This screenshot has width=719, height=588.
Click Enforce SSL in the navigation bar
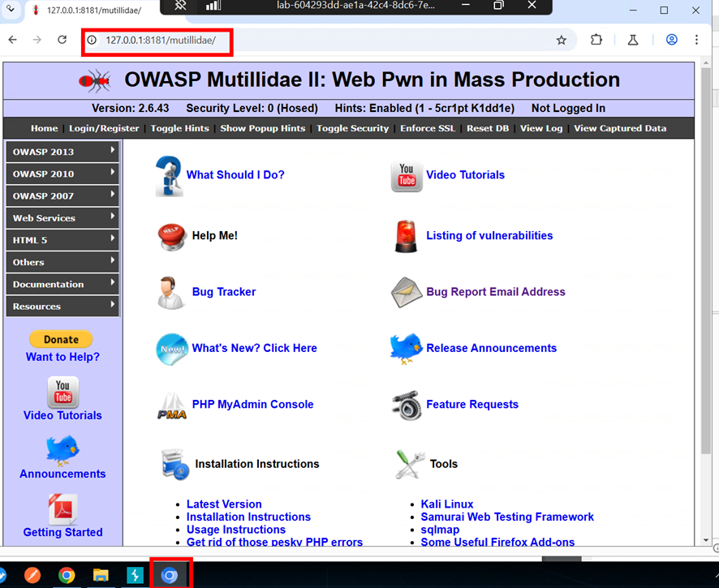point(428,128)
